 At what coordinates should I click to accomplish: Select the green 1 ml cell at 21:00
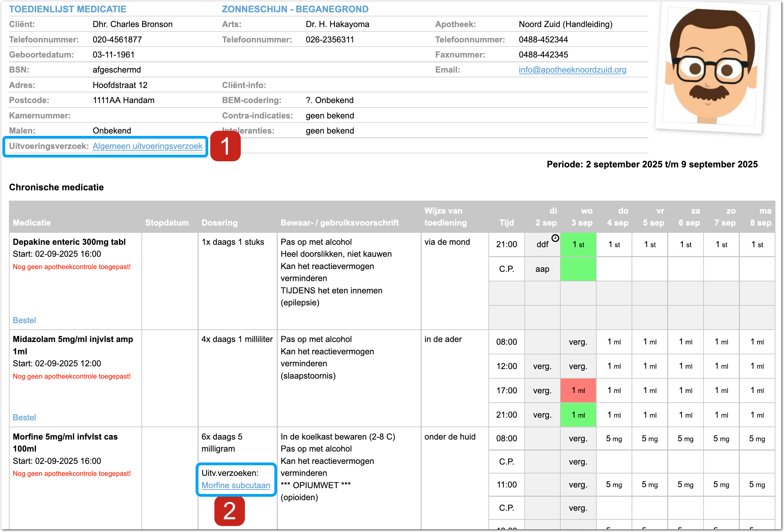(x=578, y=415)
